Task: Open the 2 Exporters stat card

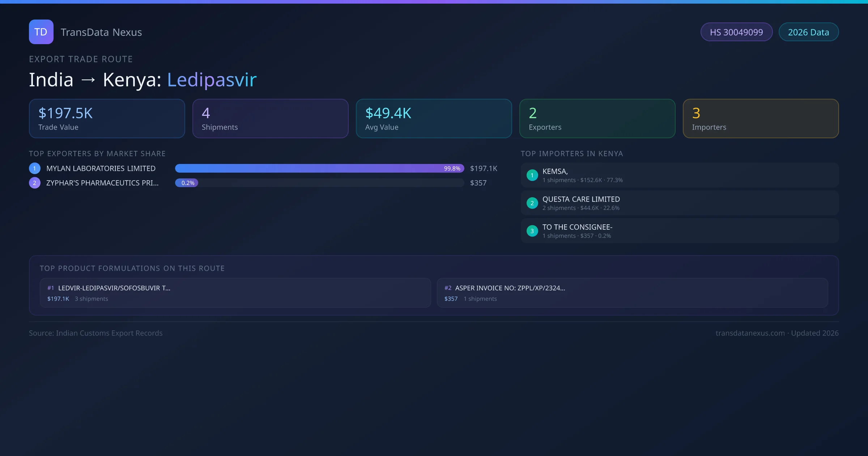Action: [x=597, y=118]
